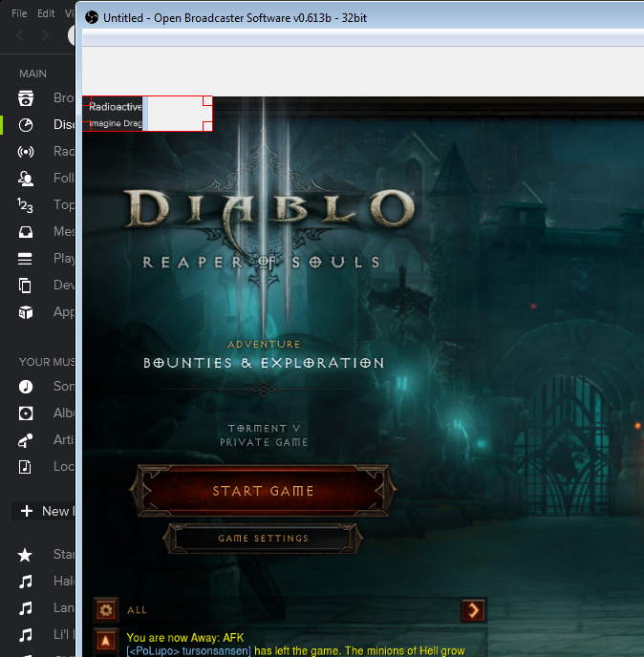This screenshot has width=644, height=657.
Task: Click Spotify back navigation arrow
Action: pyautogui.click(x=19, y=35)
